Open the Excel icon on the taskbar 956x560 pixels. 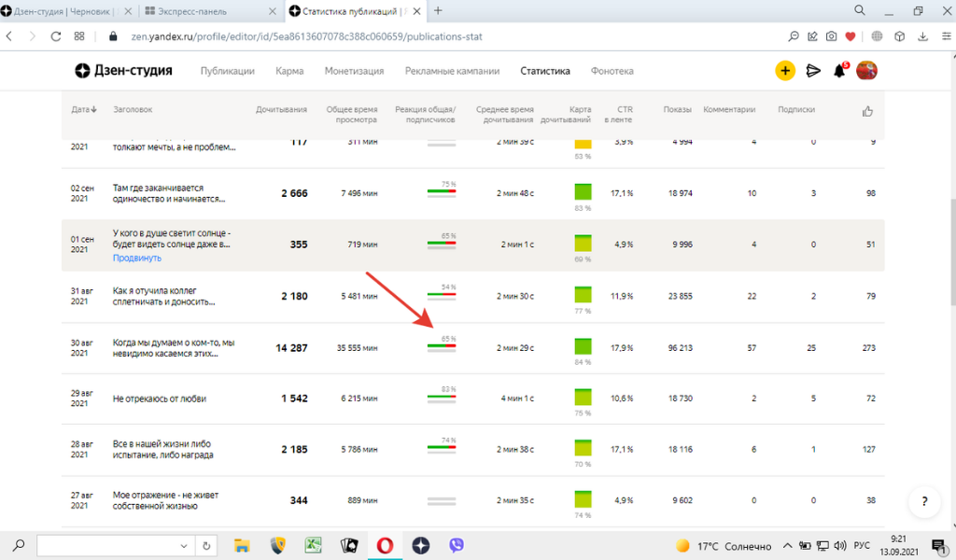pyautogui.click(x=314, y=545)
